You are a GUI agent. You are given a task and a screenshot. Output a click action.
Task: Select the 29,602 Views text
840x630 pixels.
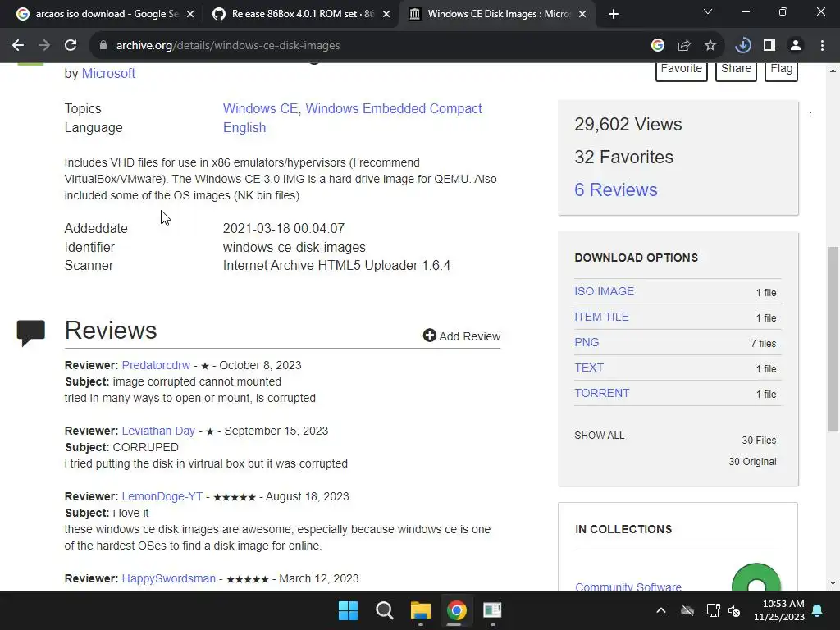tap(628, 125)
